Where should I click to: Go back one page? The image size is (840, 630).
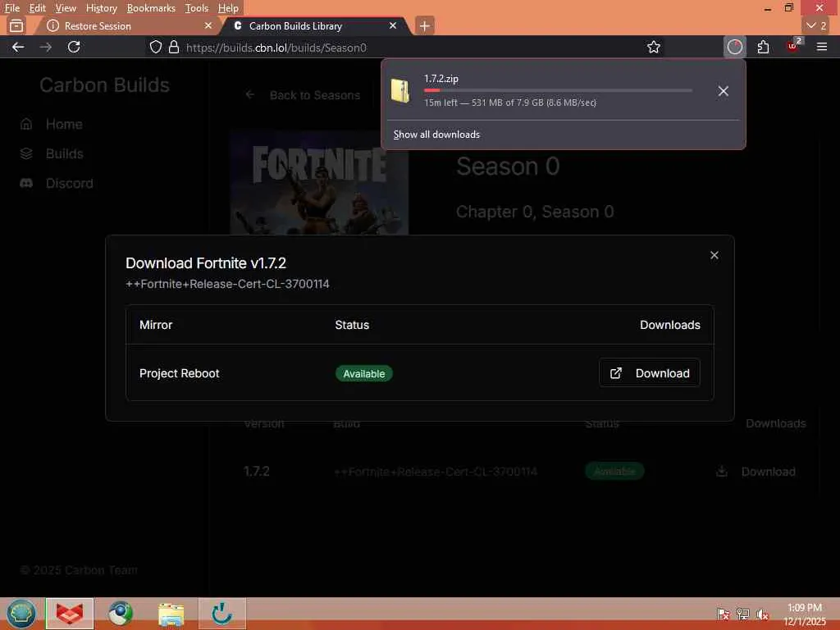(x=18, y=47)
